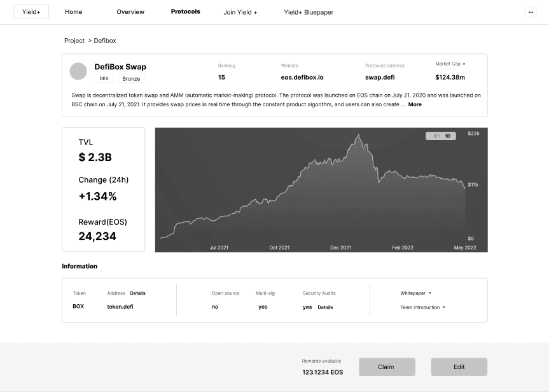
Task: Select the Bronze tag badge
Action: click(x=131, y=78)
